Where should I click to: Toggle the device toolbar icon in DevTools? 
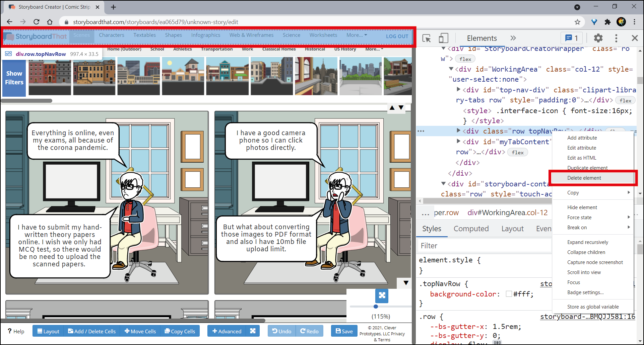click(x=443, y=38)
